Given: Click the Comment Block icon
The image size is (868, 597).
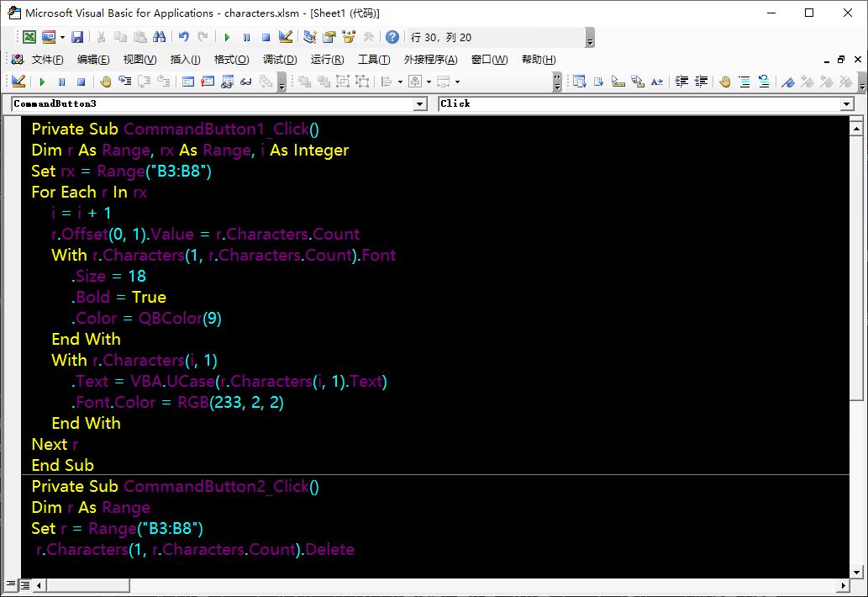Looking at the screenshot, I should pyautogui.click(x=744, y=82).
